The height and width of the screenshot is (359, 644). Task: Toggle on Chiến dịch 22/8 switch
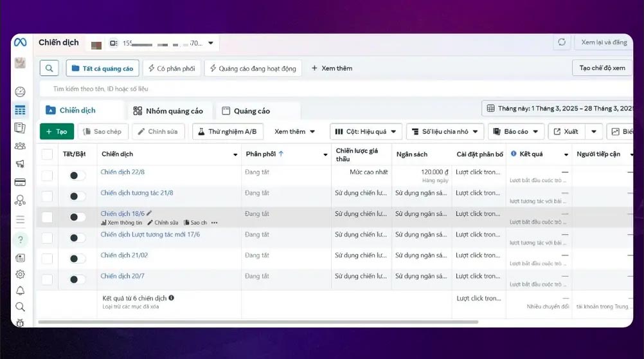tap(76, 176)
